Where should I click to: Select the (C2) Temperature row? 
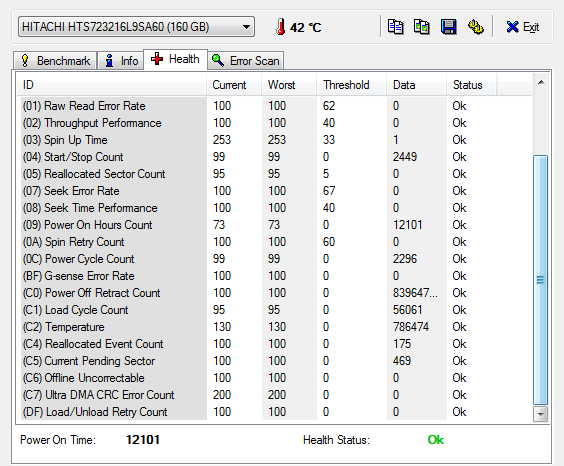point(274,327)
